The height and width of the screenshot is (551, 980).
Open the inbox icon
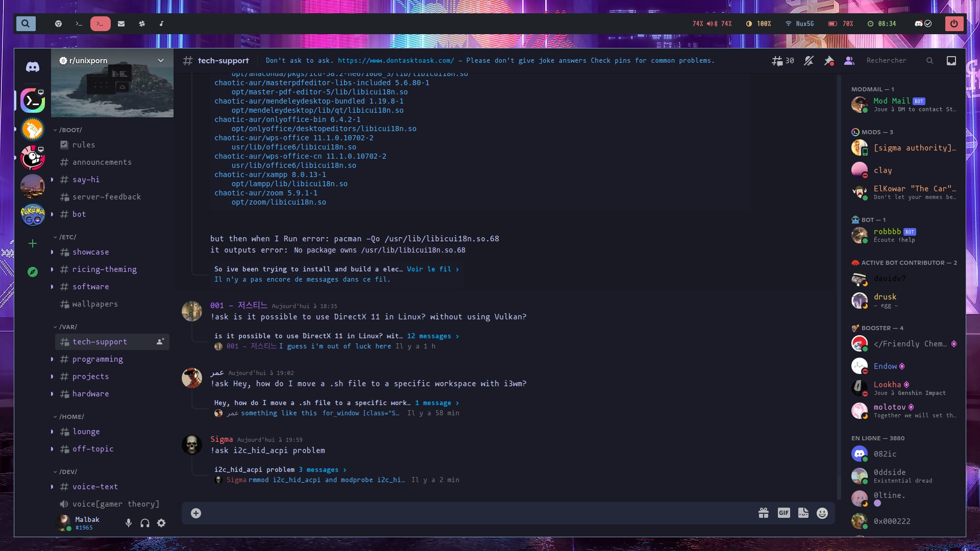point(951,61)
